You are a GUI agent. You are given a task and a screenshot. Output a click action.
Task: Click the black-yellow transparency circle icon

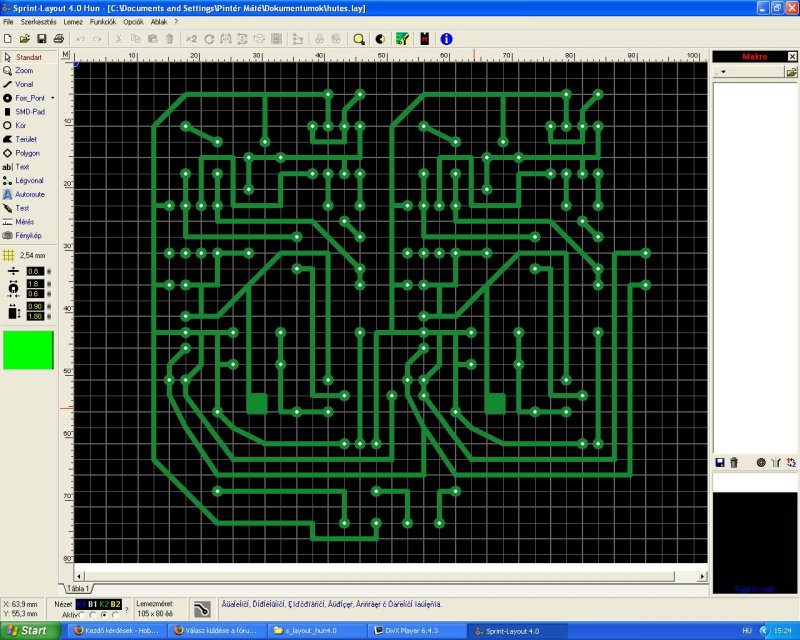[380, 39]
